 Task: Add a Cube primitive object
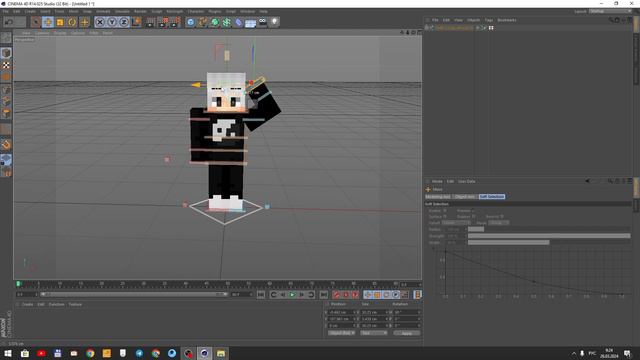click(191, 22)
